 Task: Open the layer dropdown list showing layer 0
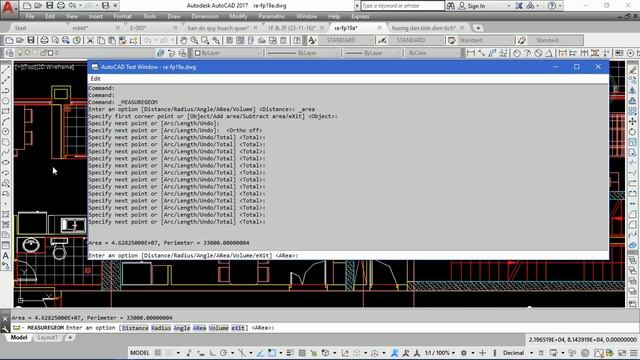click(x=84, y=53)
